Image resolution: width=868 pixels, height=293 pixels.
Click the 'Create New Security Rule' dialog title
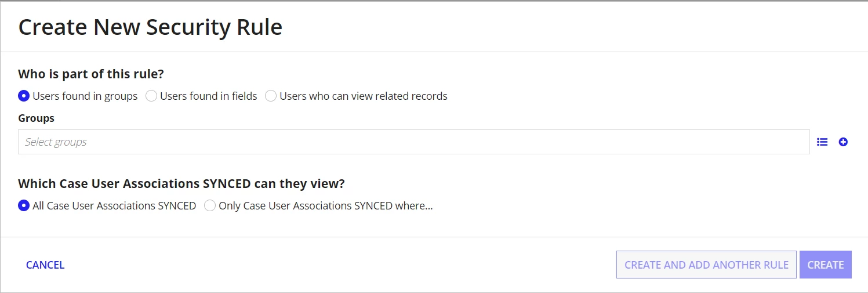[x=150, y=27]
